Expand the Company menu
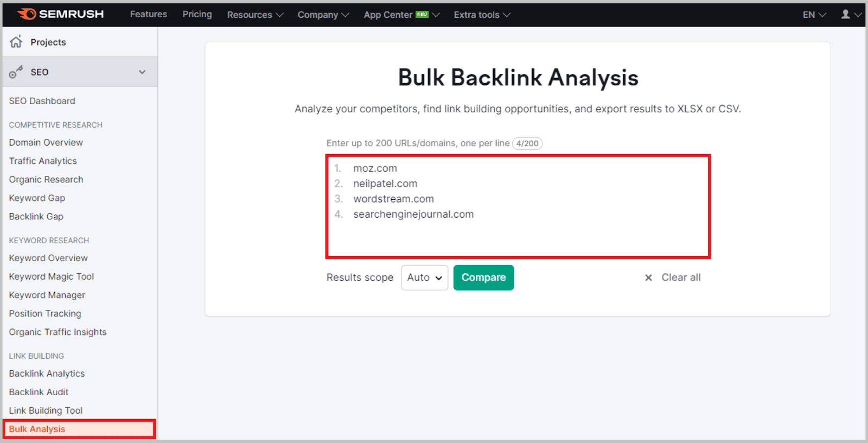Screen dimensions: 868x443 [323, 15]
